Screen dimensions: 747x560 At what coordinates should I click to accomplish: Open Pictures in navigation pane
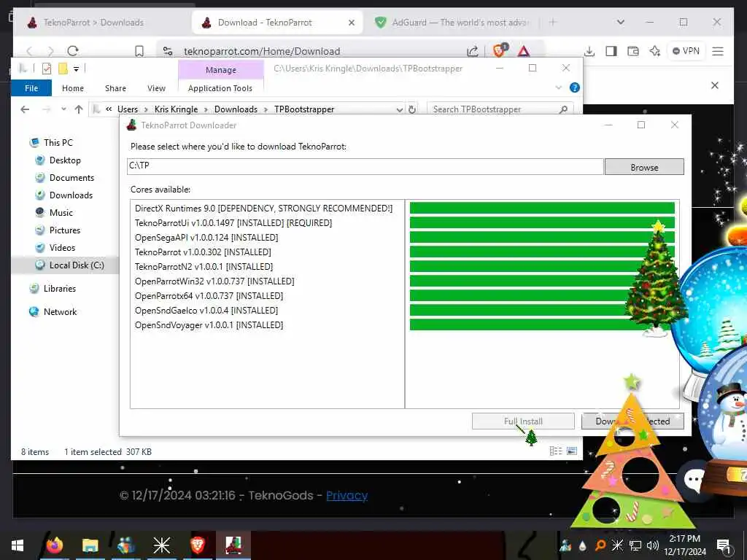coord(65,230)
